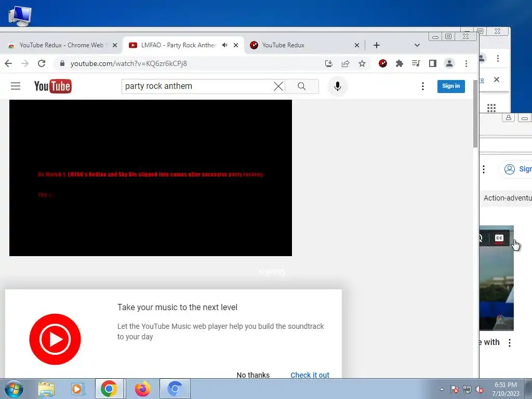Open Windows Explorer from taskbar
This screenshot has height=399, width=532.
tap(46, 389)
